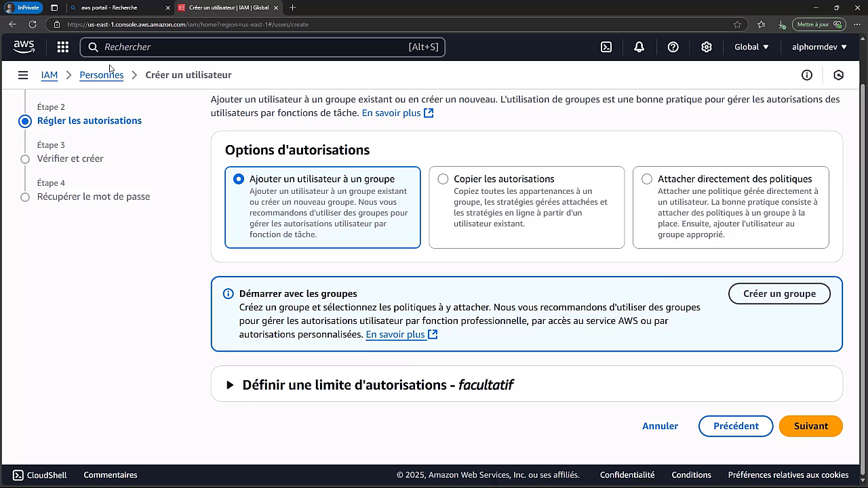Select the Copier les autorisations radio button

pos(443,179)
